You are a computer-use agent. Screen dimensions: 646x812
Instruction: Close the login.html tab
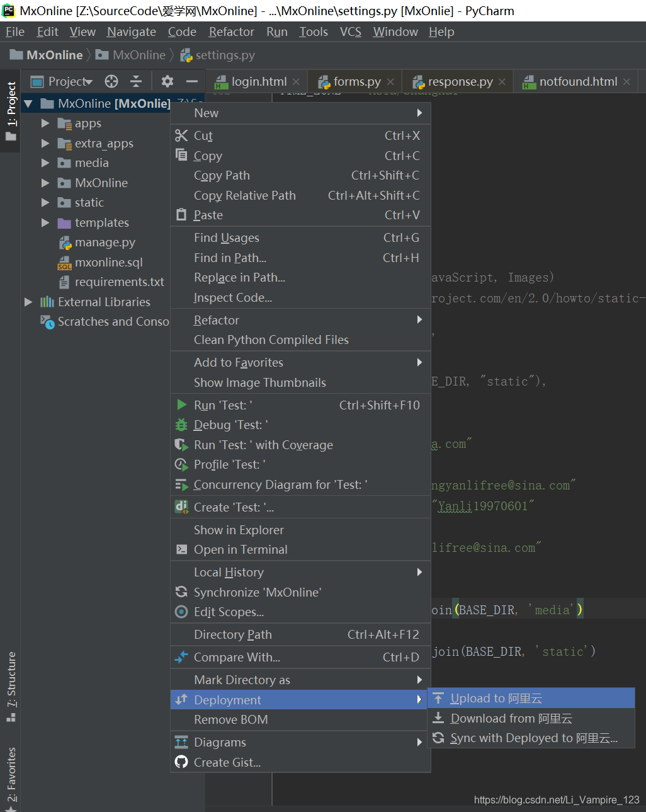coord(296,82)
